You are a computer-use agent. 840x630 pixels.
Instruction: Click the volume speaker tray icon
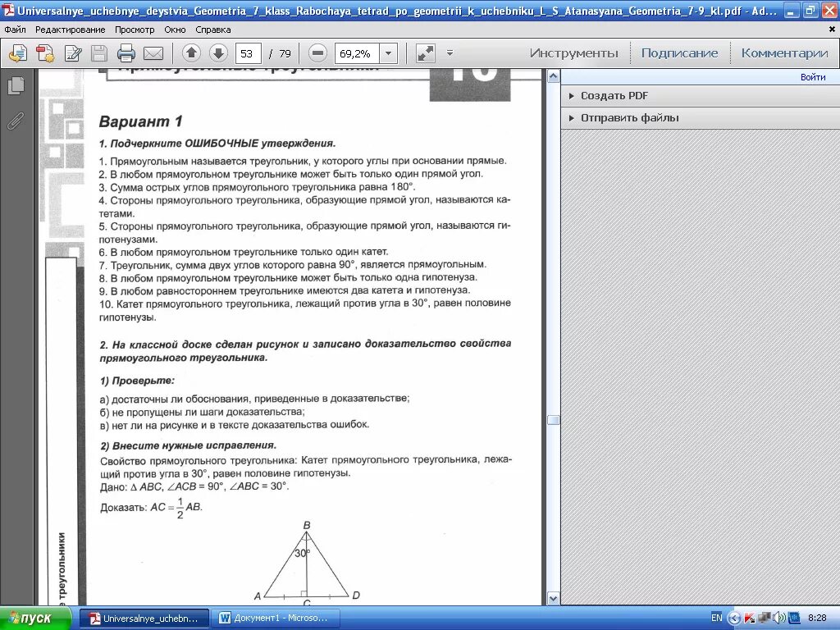tap(779, 619)
